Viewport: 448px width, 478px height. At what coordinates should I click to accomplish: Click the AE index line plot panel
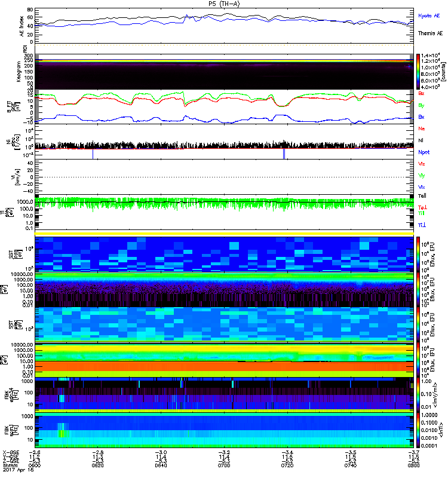[225, 26]
